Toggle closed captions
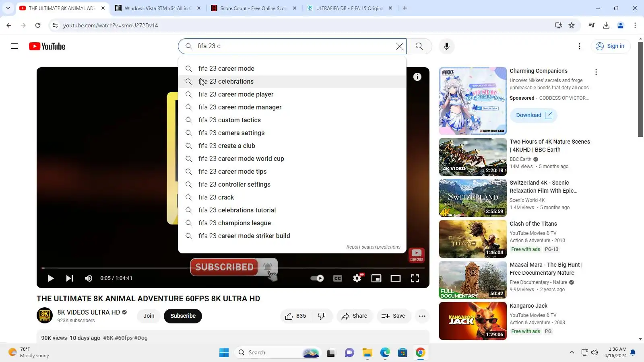 (x=338, y=278)
